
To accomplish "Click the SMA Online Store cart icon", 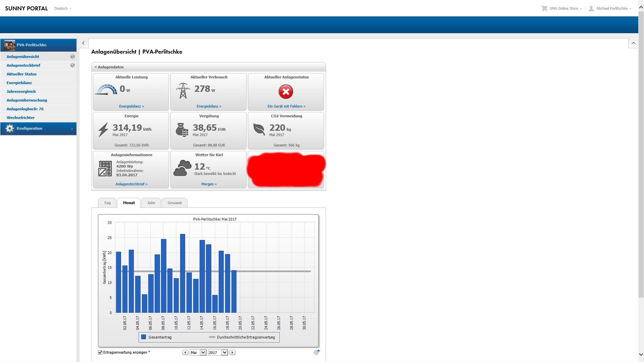I will point(544,8).
